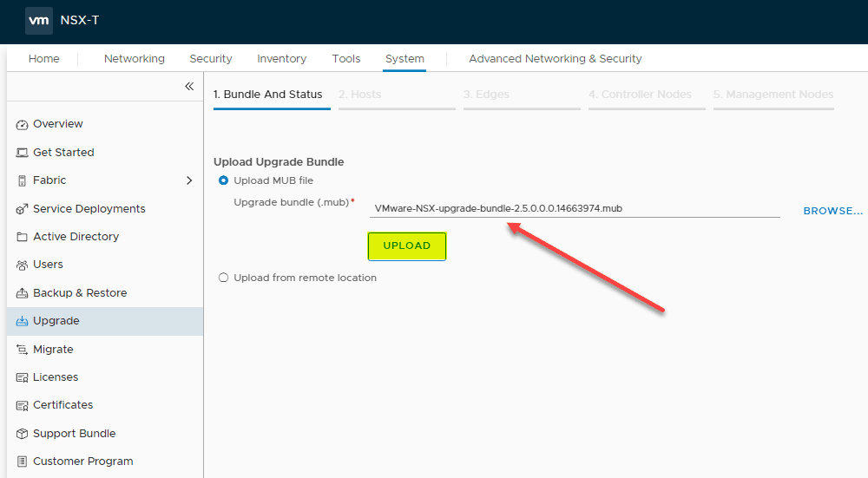Click the Upload Upgrade Bundle heading
The width and height of the screenshot is (868, 478).
(x=279, y=162)
